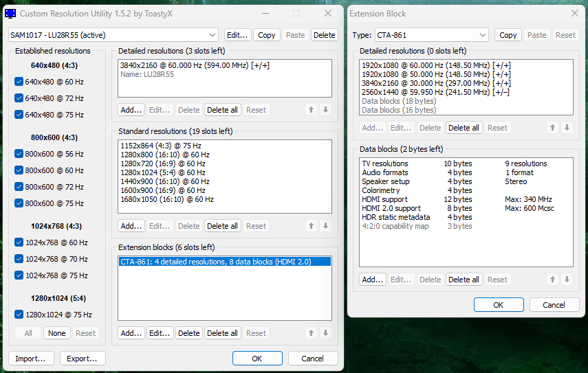
Task: Click Export... button
Action: [83, 359]
